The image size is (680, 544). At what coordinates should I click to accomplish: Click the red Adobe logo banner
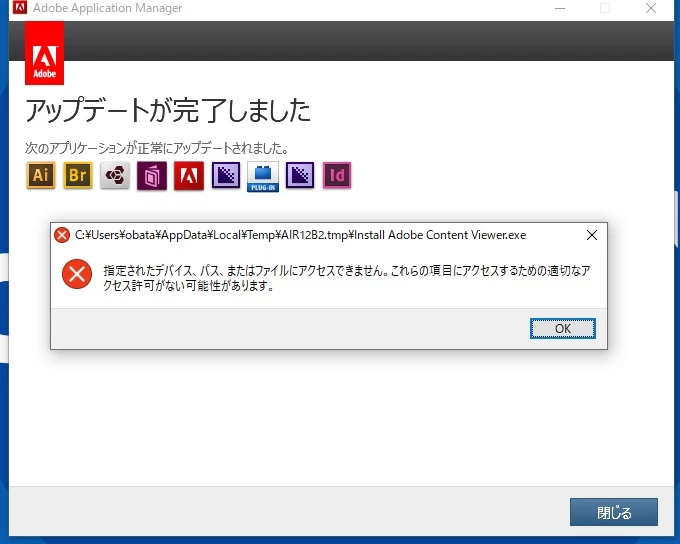tap(45, 53)
